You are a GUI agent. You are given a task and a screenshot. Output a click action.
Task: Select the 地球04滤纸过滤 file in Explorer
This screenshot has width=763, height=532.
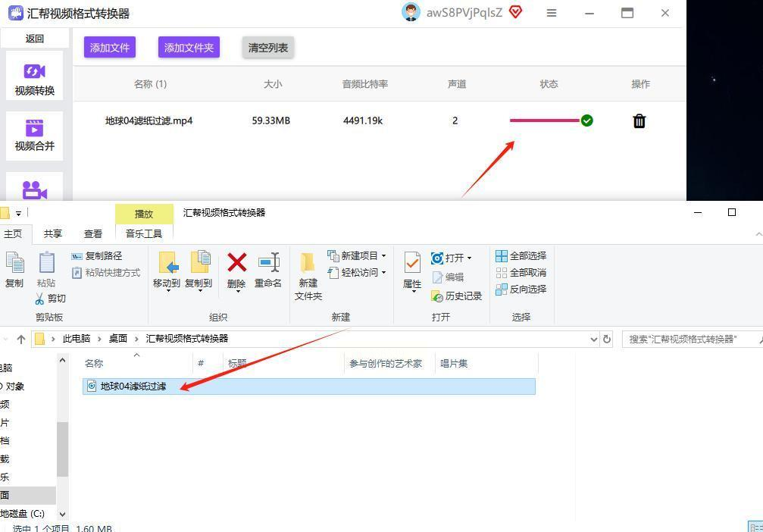coord(309,386)
